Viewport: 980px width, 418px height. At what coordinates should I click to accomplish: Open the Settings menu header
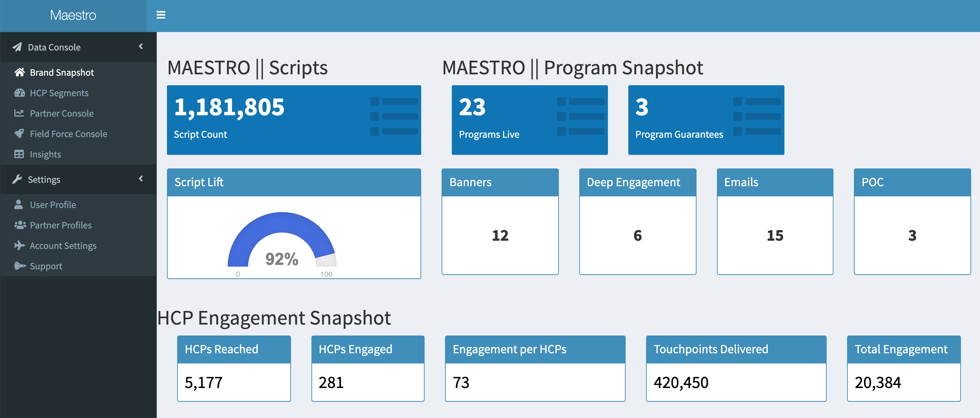[78, 179]
